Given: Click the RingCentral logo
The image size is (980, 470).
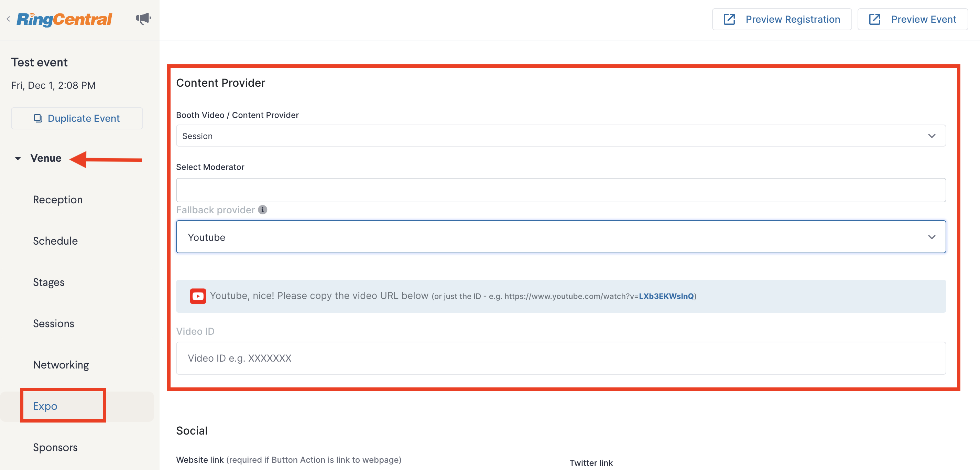Looking at the screenshot, I should coord(64,19).
